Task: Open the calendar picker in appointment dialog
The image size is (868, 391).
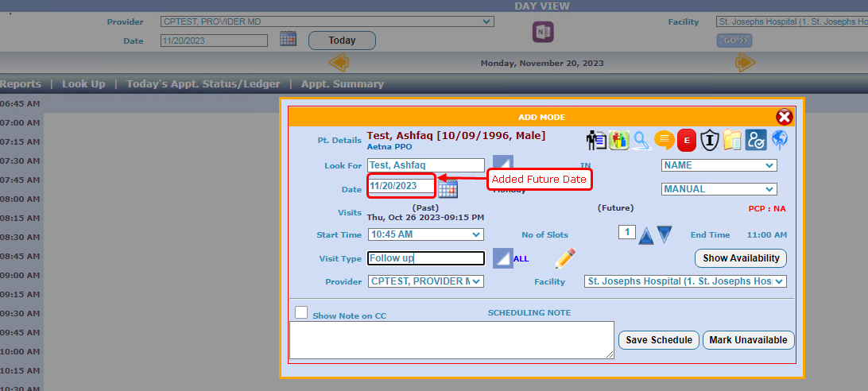Action: tap(448, 188)
